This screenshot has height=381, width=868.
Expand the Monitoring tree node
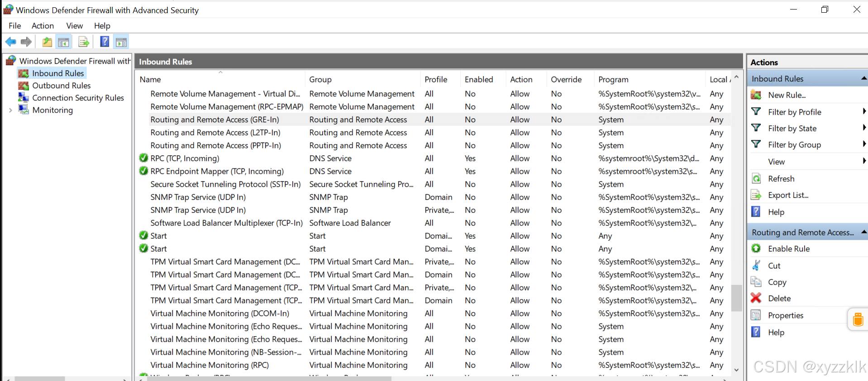pyautogui.click(x=10, y=110)
